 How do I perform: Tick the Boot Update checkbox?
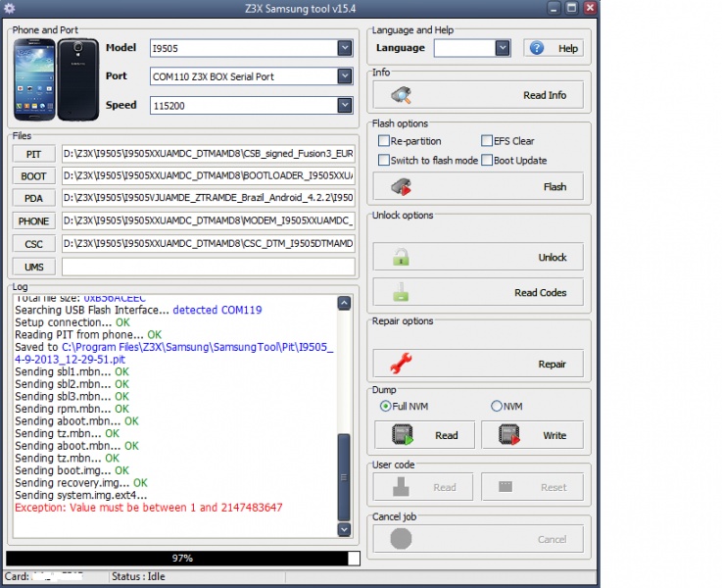click(487, 160)
